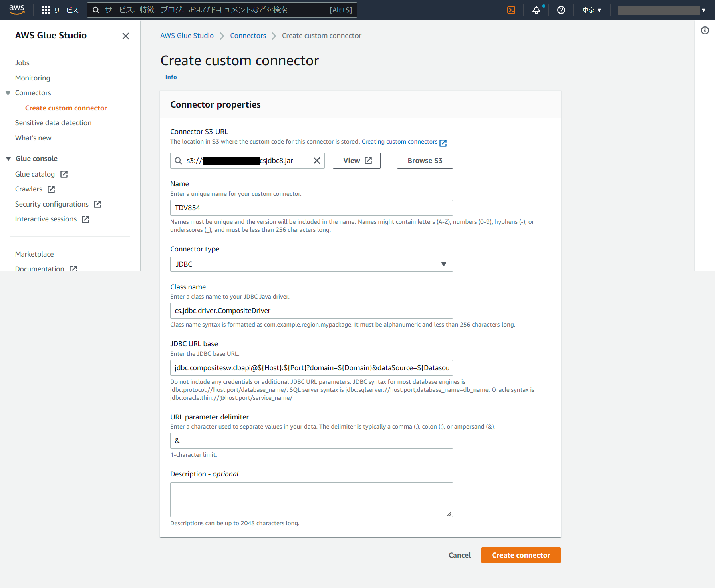This screenshot has height=588, width=715.
Task: Open the Glue catalog link
Action: pos(35,174)
